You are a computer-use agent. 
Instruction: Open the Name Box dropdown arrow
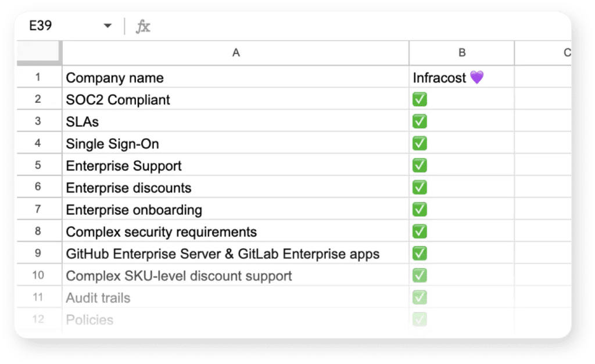click(107, 26)
